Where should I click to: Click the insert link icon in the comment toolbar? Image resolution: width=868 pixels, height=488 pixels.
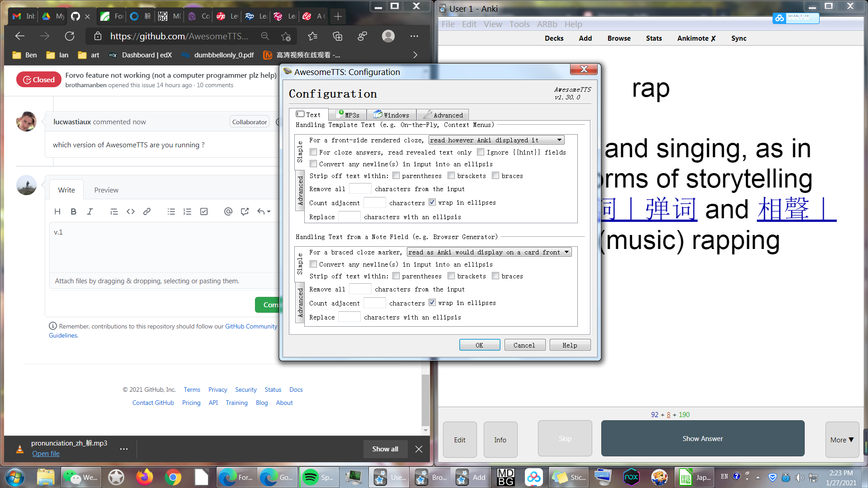click(x=147, y=211)
